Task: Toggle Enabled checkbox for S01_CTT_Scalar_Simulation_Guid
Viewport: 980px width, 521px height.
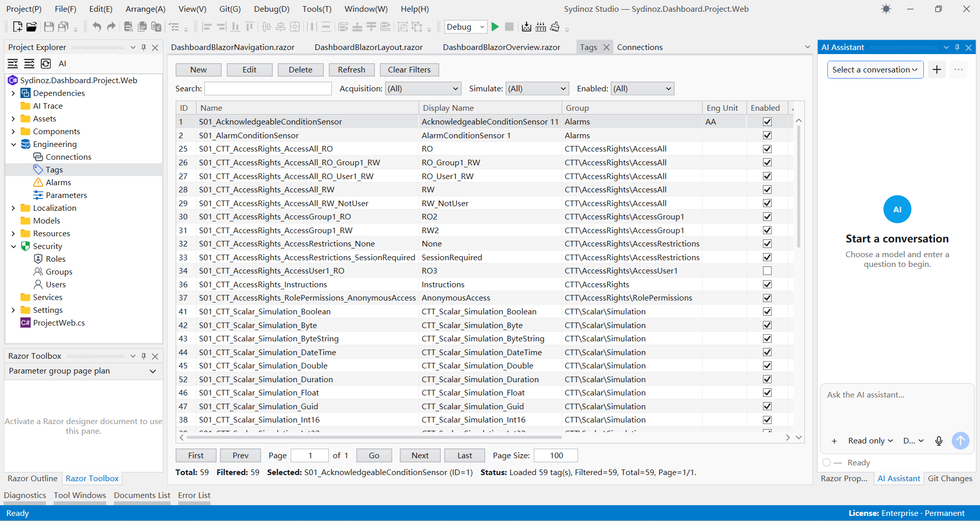Action: pos(767,406)
